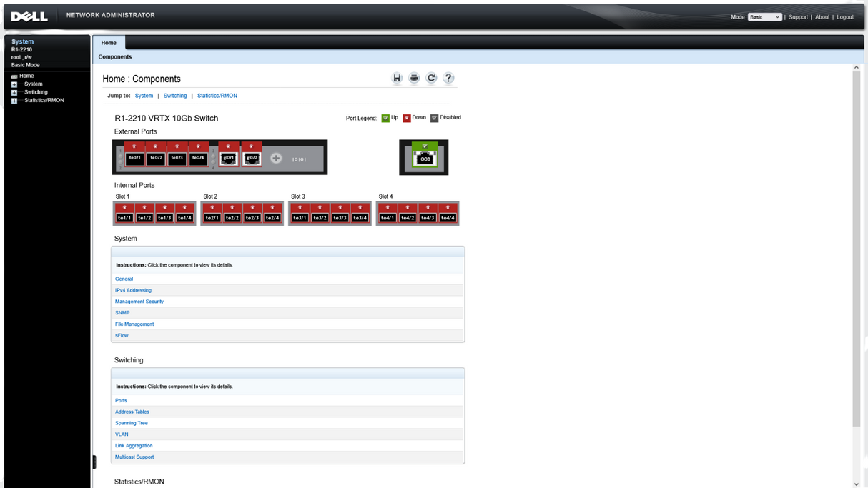Expand the Statistics/RMON tree node
Image resolution: width=868 pixels, height=488 pixels.
(x=14, y=101)
